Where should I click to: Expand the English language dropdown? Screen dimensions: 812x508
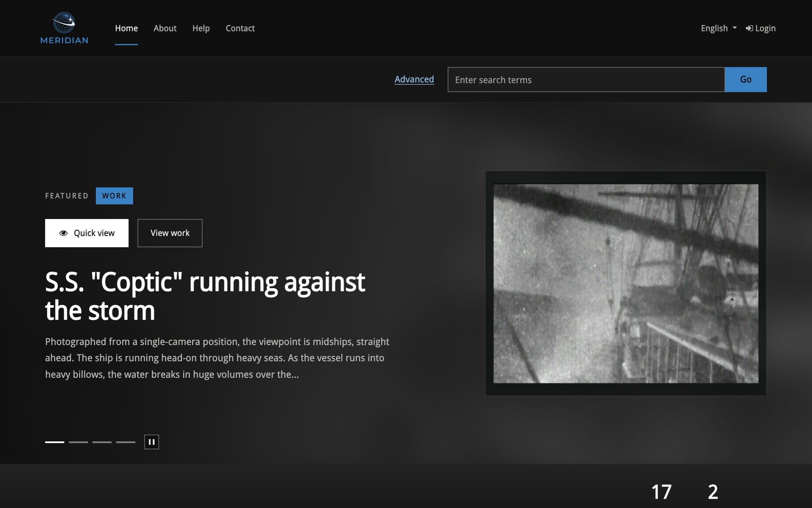[x=719, y=28]
